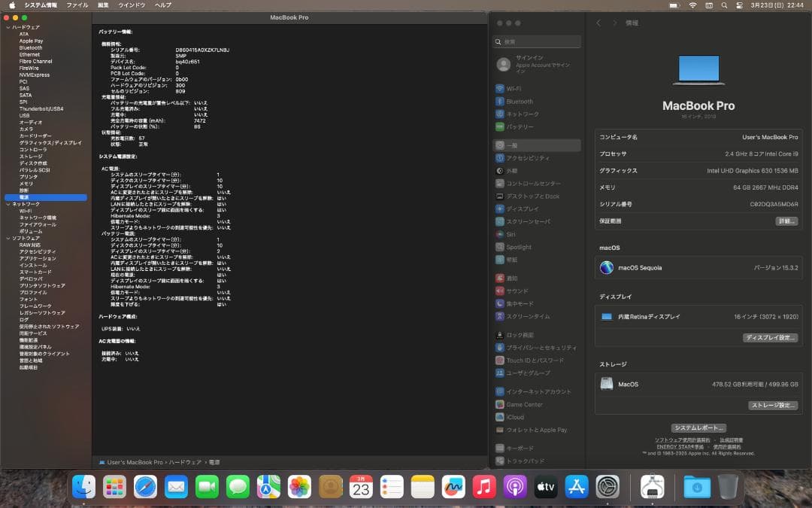Open Spotlight settings in the sidebar
The width and height of the screenshot is (812, 508).
coord(523,246)
